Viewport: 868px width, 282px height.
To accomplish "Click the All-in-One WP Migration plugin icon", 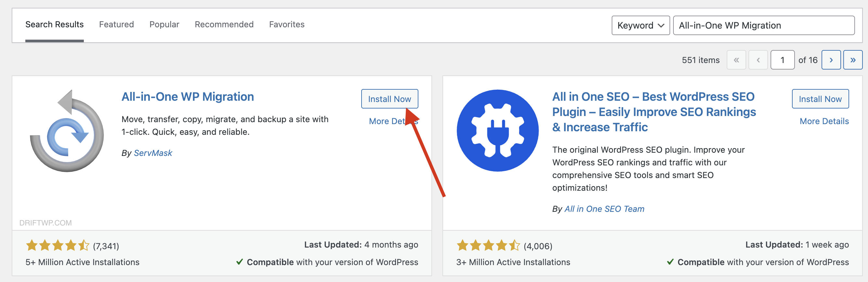I will click(67, 131).
